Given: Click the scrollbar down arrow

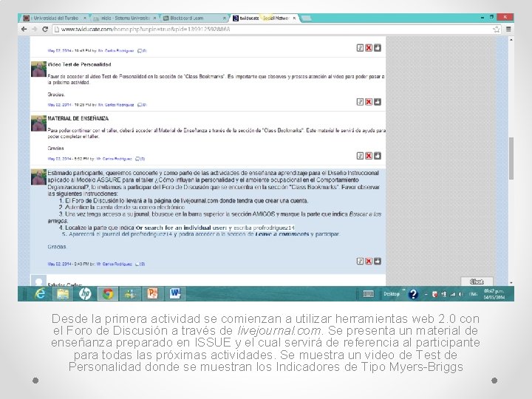Looking at the screenshot, I should tap(511, 282).
